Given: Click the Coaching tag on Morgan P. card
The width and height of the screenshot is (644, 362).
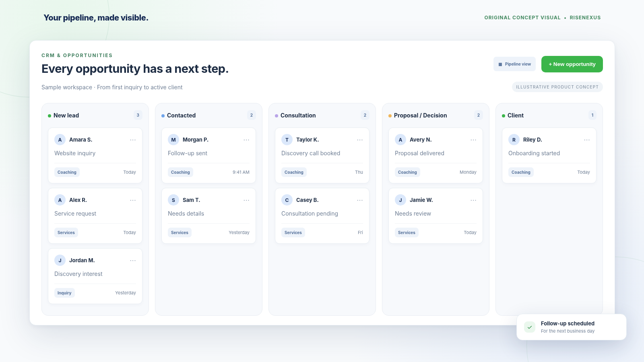Looking at the screenshot, I should click(180, 172).
